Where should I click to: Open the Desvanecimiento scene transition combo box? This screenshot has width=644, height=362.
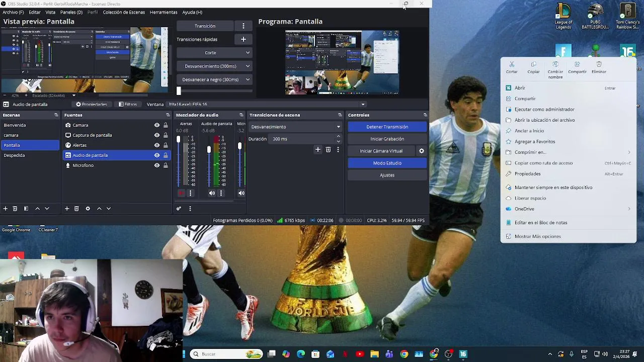(295, 127)
